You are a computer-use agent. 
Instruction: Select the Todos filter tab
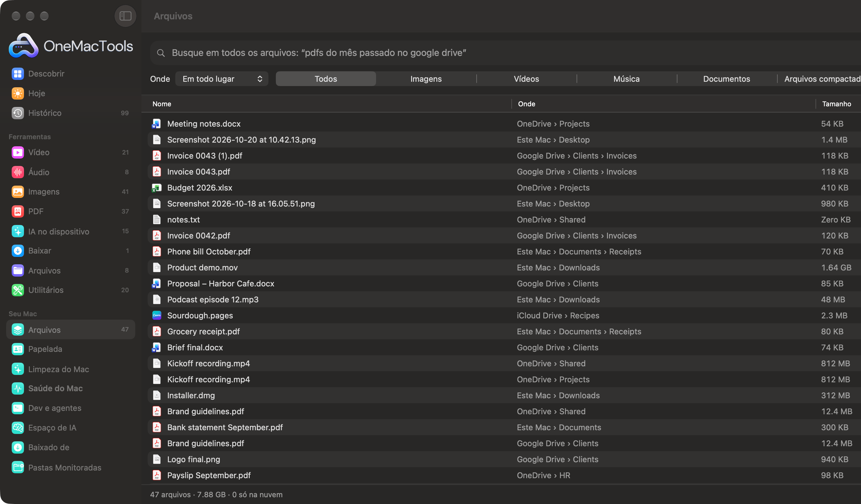tap(326, 79)
